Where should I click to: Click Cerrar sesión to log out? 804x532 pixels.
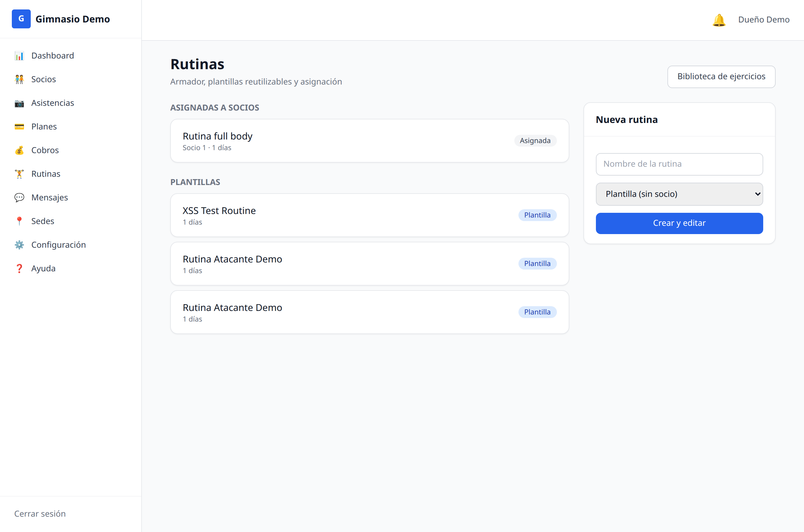point(40,514)
